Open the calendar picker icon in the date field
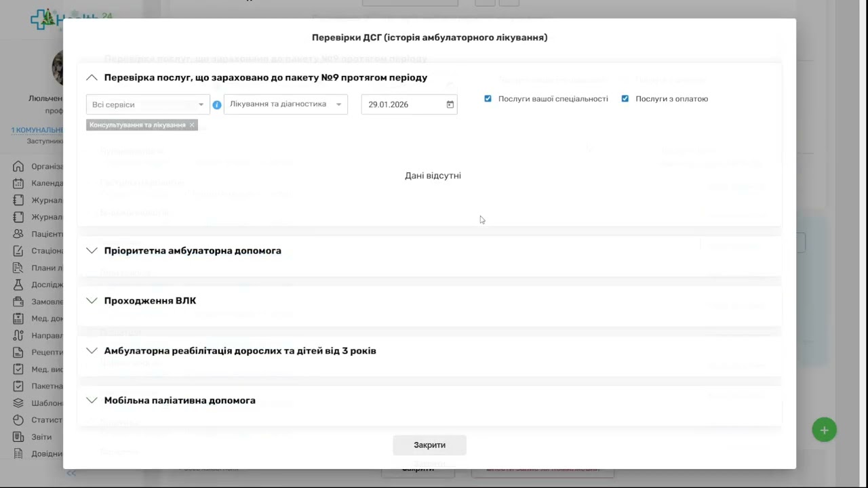The height and width of the screenshot is (488, 868). click(x=450, y=104)
